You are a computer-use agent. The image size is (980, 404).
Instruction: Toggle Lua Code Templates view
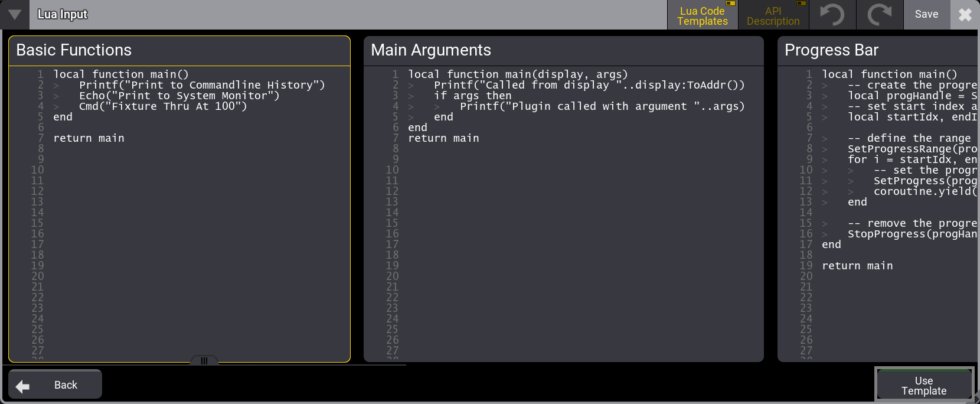[703, 15]
